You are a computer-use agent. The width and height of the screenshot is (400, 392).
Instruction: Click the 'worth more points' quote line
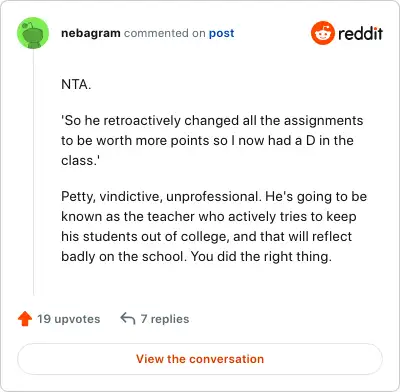[207, 140]
